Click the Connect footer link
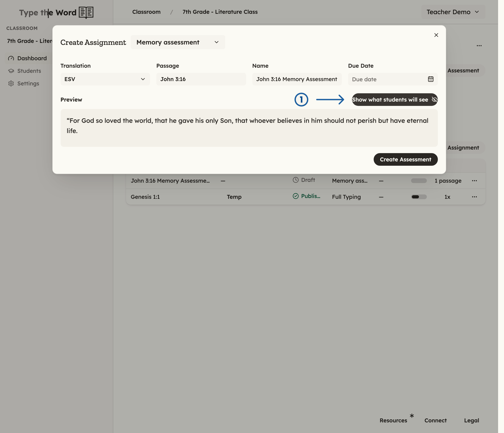Viewport: 504px width, 433px height. click(x=435, y=420)
